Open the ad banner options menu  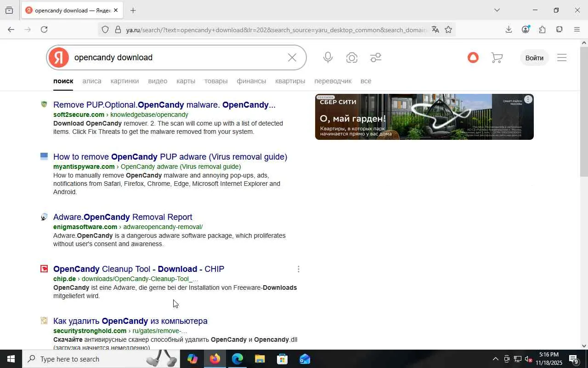coord(528,99)
